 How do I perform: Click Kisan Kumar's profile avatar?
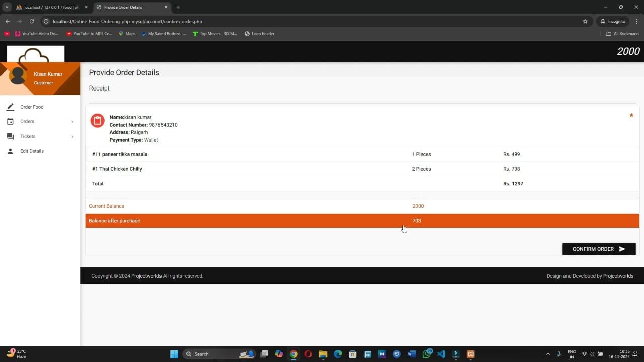click(18, 76)
